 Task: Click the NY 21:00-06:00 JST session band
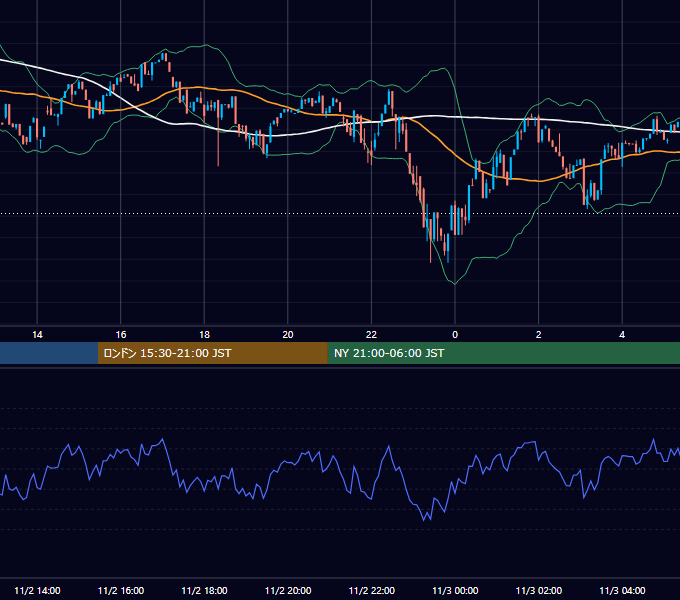point(503,353)
